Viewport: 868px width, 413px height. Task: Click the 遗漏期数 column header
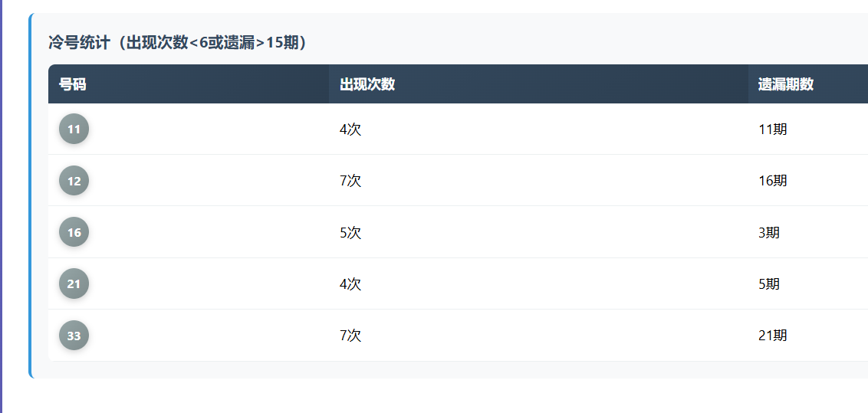pyautogui.click(x=786, y=84)
